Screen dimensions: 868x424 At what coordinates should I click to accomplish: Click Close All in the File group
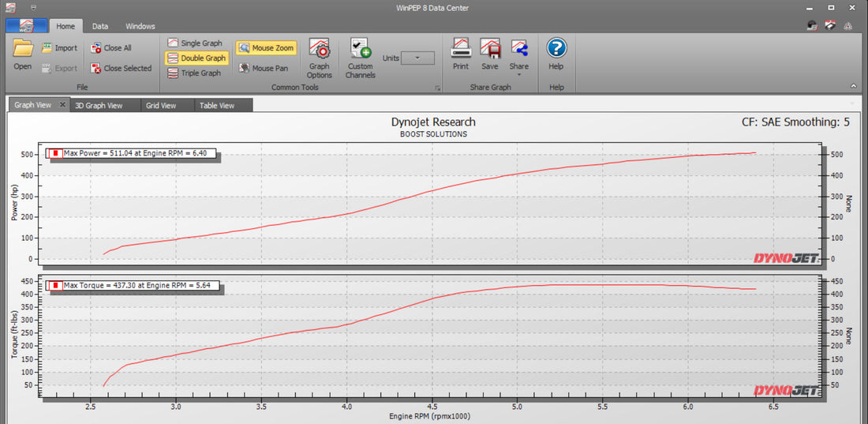click(110, 48)
